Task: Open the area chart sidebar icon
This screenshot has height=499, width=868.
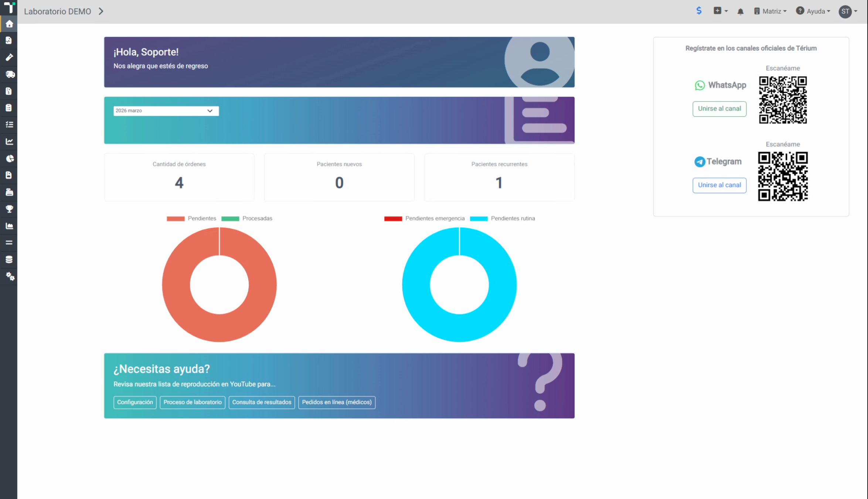Action: pos(9,226)
